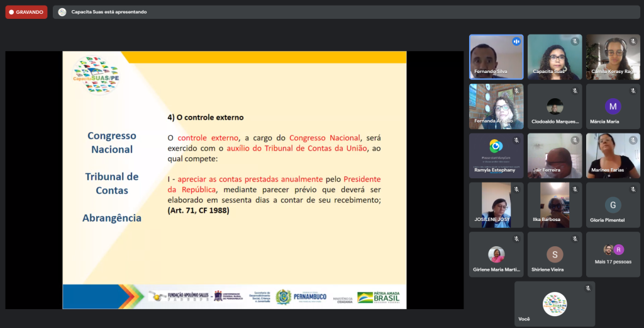Viewport: 644px width, 328px height.
Task: Click the muted mic icon on Você tile
Action: click(x=588, y=288)
